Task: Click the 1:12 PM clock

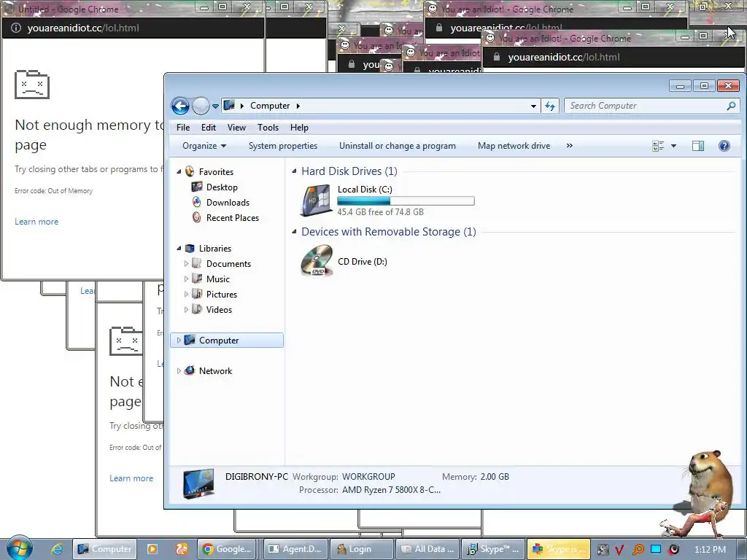Action: pos(710,550)
